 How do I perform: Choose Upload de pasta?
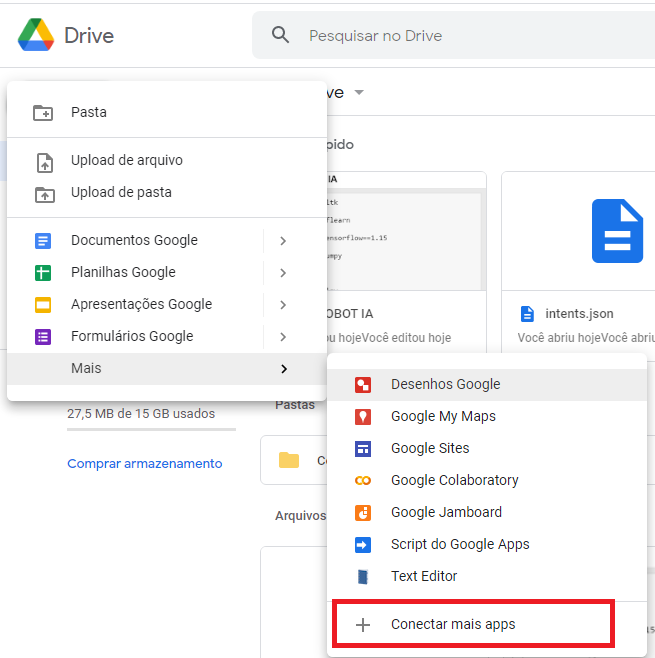pos(167,192)
